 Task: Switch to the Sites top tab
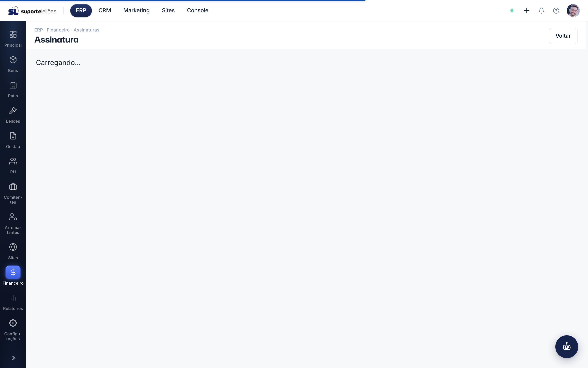pos(168,10)
